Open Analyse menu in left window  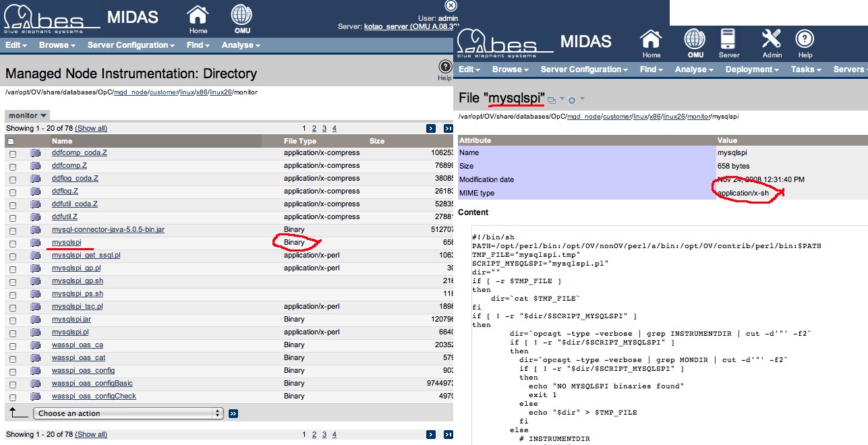[241, 45]
